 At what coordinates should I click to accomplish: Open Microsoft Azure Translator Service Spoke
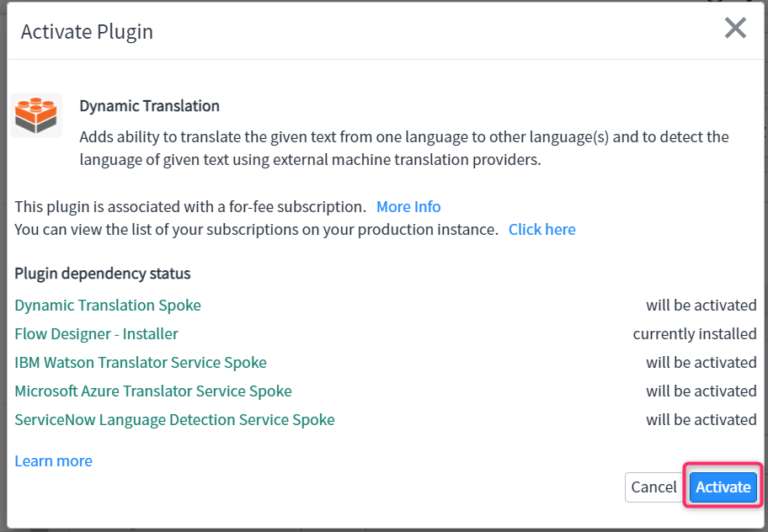(x=153, y=391)
